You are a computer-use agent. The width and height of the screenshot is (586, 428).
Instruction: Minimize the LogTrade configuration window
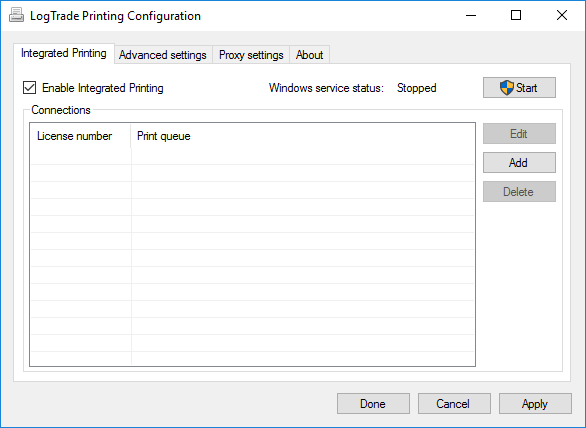[x=471, y=15]
